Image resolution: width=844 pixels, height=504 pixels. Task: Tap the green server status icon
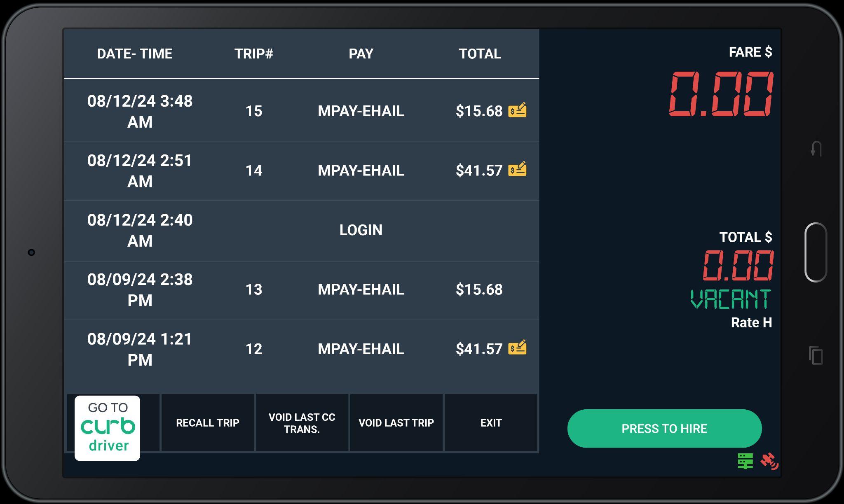[745, 461]
